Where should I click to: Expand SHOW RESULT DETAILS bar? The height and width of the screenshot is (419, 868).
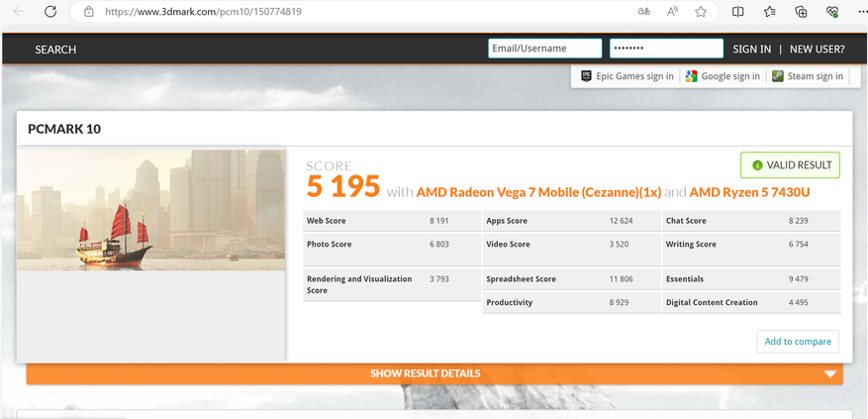tap(434, 373)
